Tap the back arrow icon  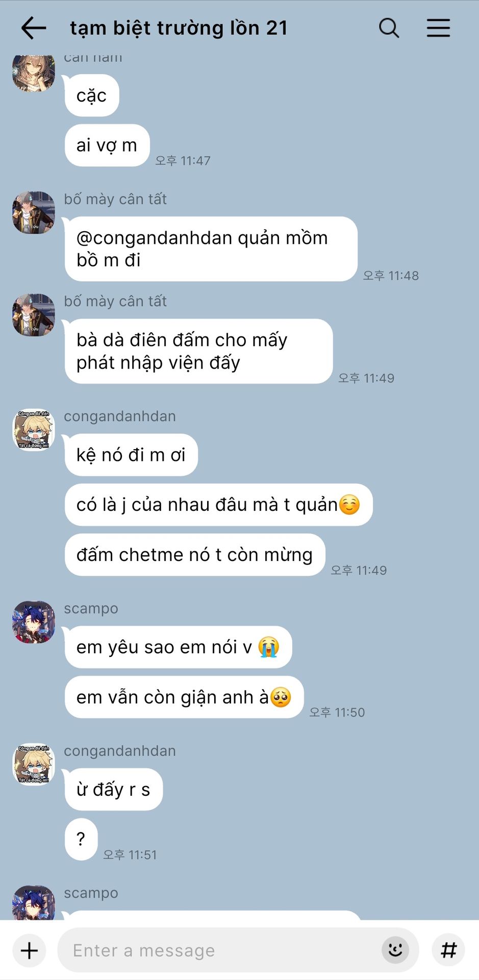click(x=34, y=28)
